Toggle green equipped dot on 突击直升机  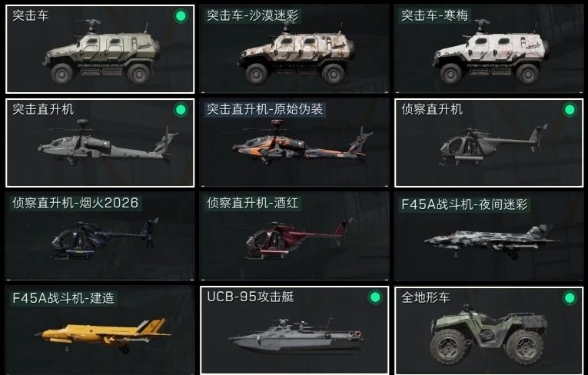coord(181,110)
